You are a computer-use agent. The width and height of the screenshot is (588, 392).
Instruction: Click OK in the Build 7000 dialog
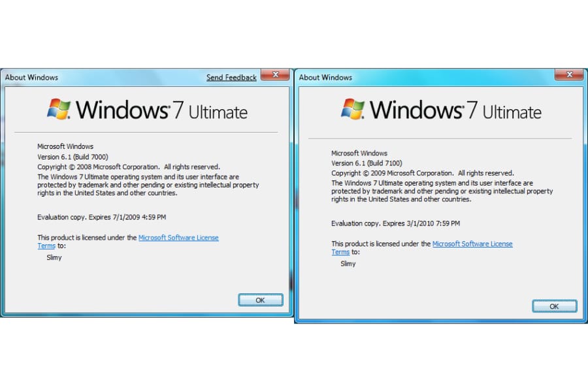(x=261, y=300)
